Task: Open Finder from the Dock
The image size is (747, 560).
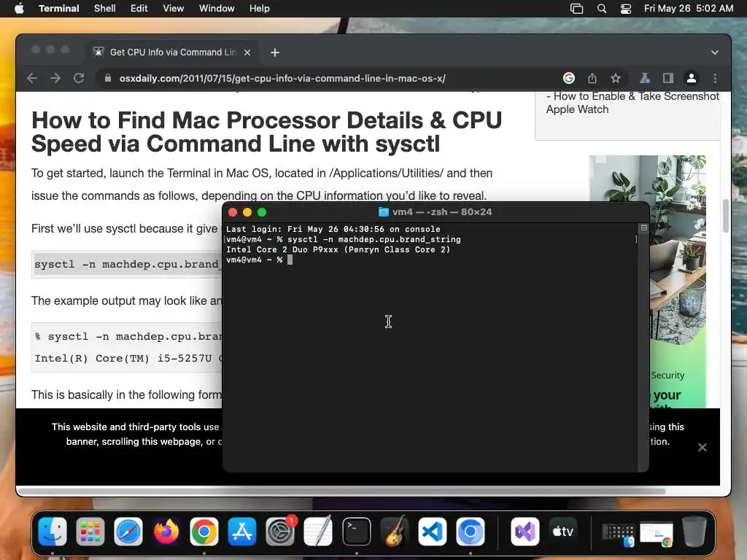Action: [53, 532]
